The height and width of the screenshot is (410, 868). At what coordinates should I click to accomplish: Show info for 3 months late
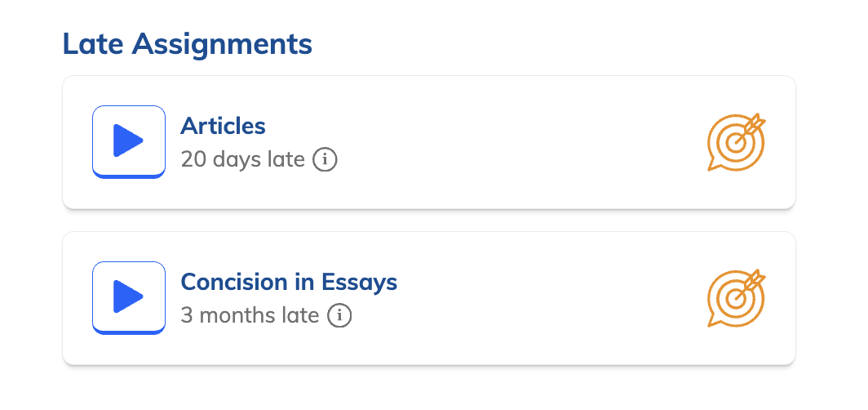tap(339, 315)
